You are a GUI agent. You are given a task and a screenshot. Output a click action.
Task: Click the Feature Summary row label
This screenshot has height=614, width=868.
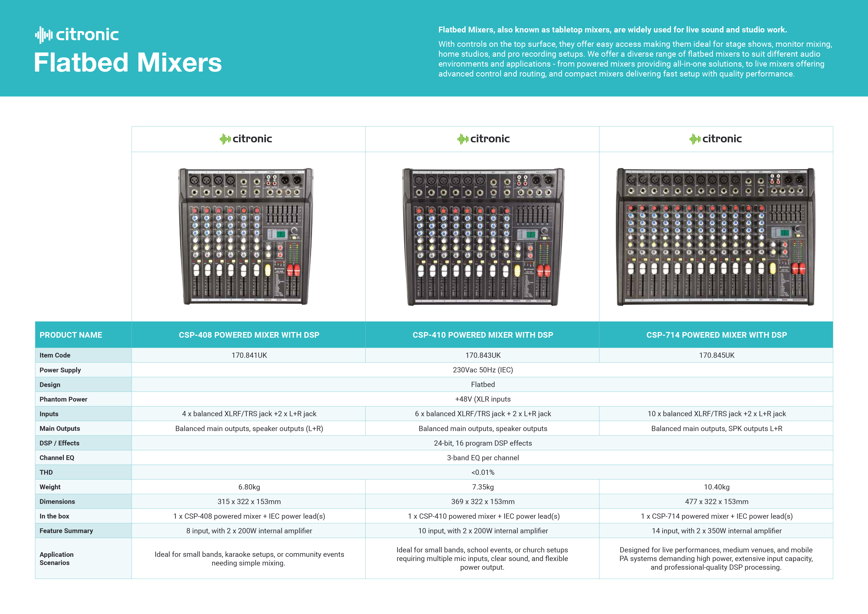(x=66, y=531)
